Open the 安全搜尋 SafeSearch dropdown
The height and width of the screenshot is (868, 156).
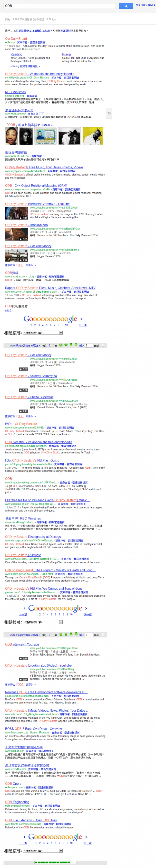[x=145, y=5]
